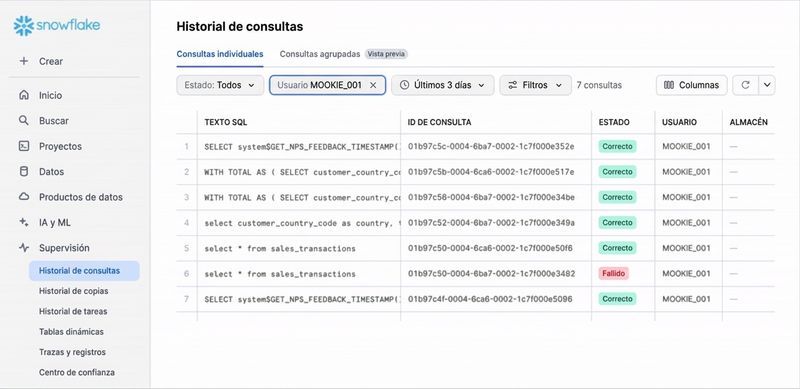Open the Columnas column chooser
Viewport: 800px width, 389px height.
point(691,85)
